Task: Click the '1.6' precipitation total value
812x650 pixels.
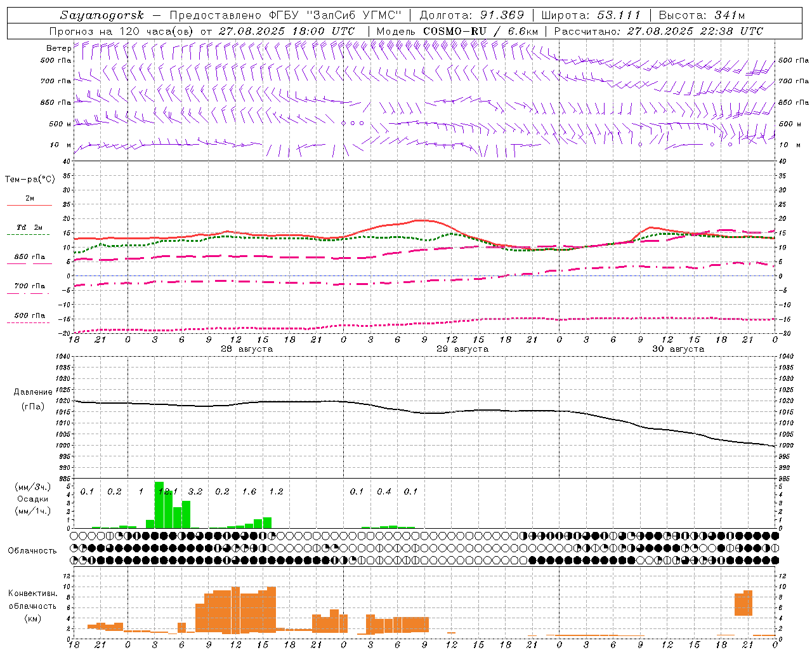Action: point(249,491)
